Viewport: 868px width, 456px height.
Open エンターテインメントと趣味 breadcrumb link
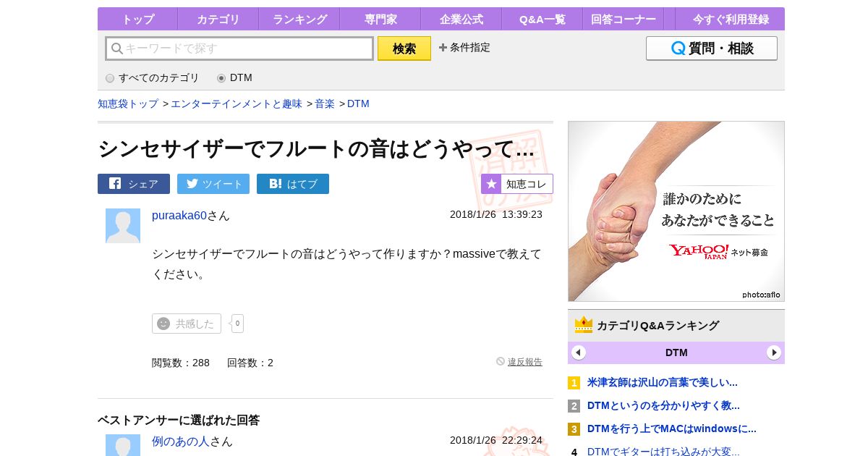pos(237,104)
